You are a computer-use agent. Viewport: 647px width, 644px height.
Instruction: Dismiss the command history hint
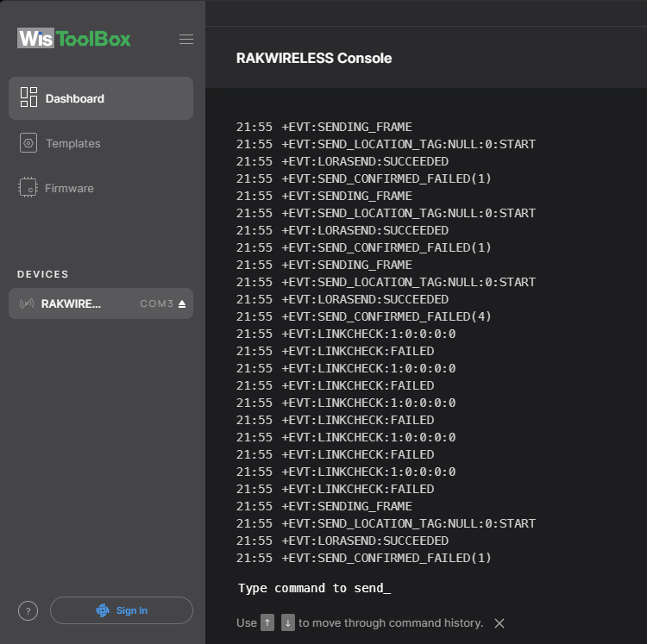click(x=499, y=623)
